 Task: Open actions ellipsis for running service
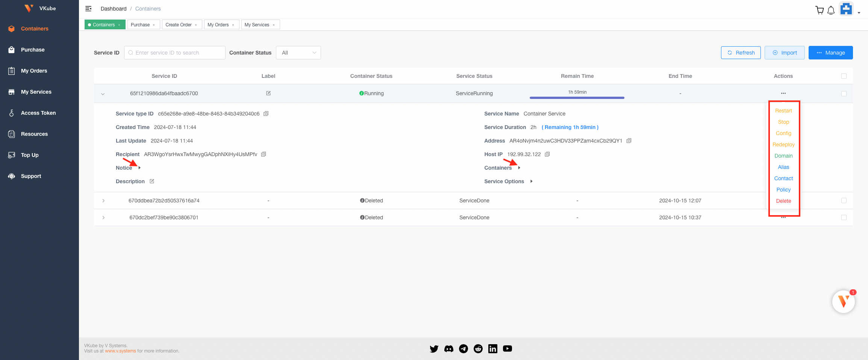click(x=783, y=93)
